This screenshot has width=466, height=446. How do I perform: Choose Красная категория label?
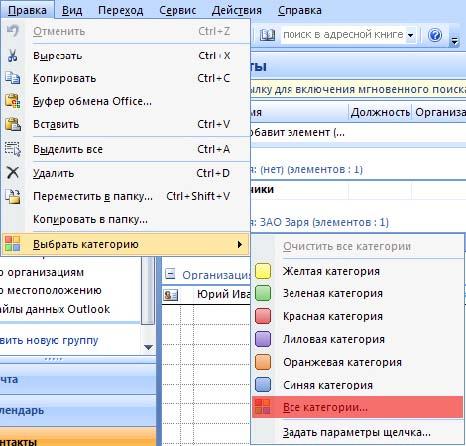pyautogui.click(x=333, y=316)
